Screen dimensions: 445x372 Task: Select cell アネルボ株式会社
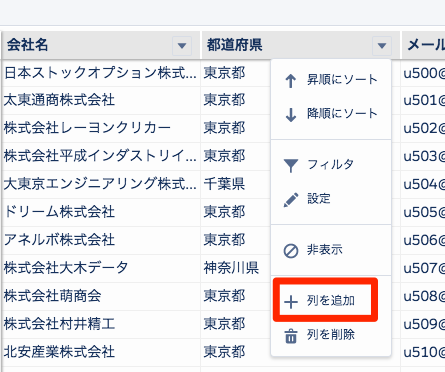tap(101, 241)
